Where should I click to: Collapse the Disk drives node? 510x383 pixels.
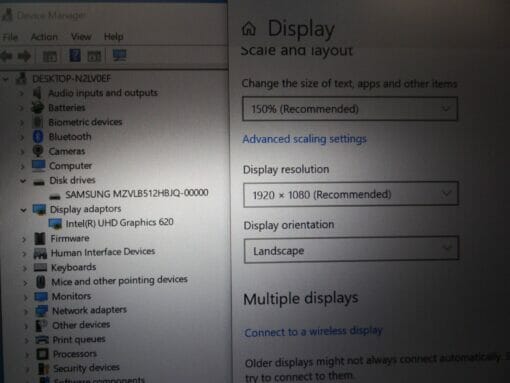tap(23, 181)
